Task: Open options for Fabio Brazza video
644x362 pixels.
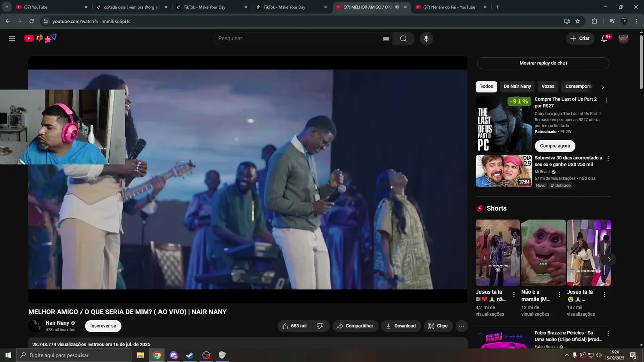Action: pyautogui.click(x=608, y=334)
